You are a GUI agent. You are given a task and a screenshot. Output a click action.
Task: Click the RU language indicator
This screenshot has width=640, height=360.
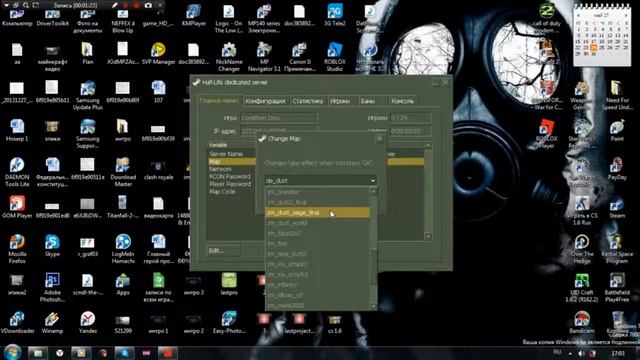tap(557, 352)
